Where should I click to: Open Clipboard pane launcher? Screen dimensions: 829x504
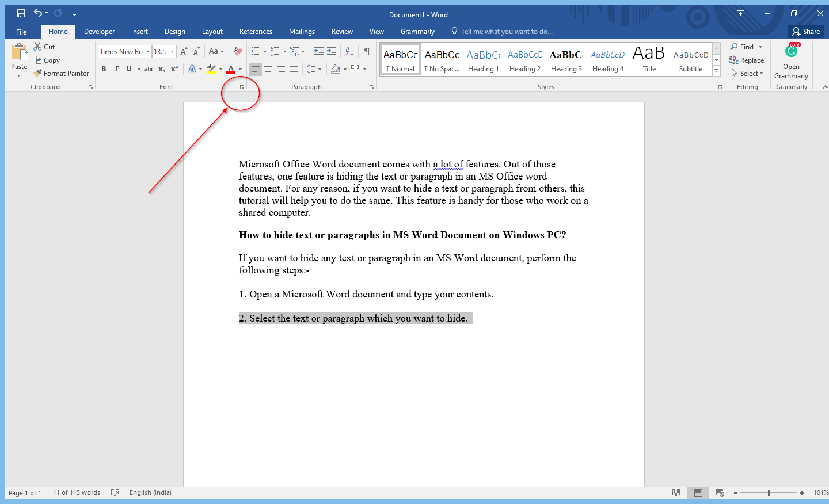(x=90, y=87)
